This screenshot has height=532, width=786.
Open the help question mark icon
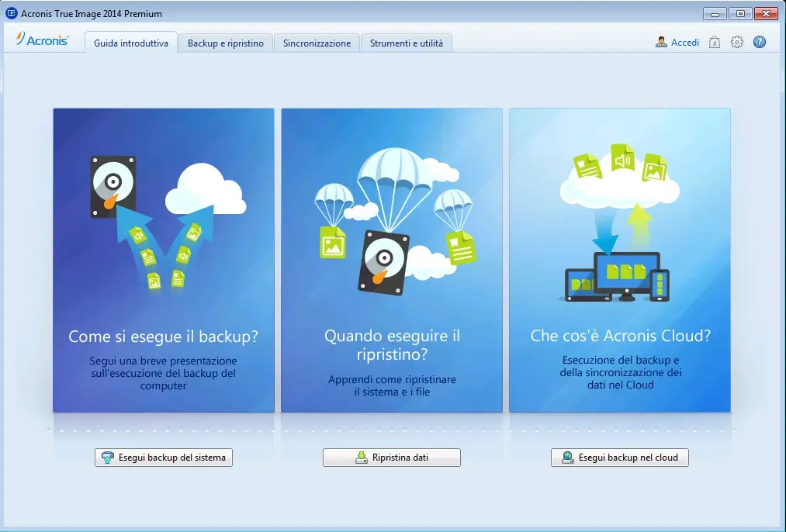(760, 42)
